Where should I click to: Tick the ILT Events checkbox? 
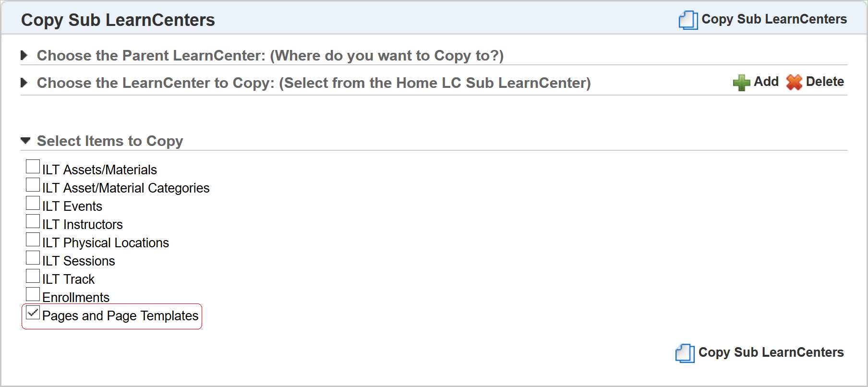pyautogui.click(x=33, y=203)
